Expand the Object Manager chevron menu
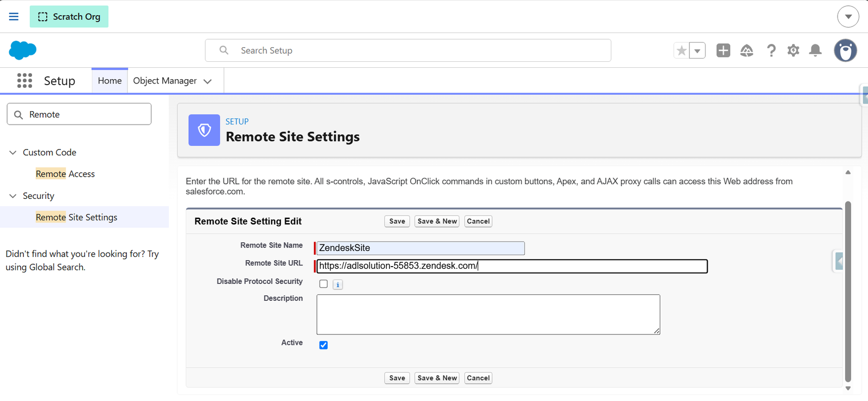Image resolution: width=868 pixels, height=401 pixels. tap(207, 81)
